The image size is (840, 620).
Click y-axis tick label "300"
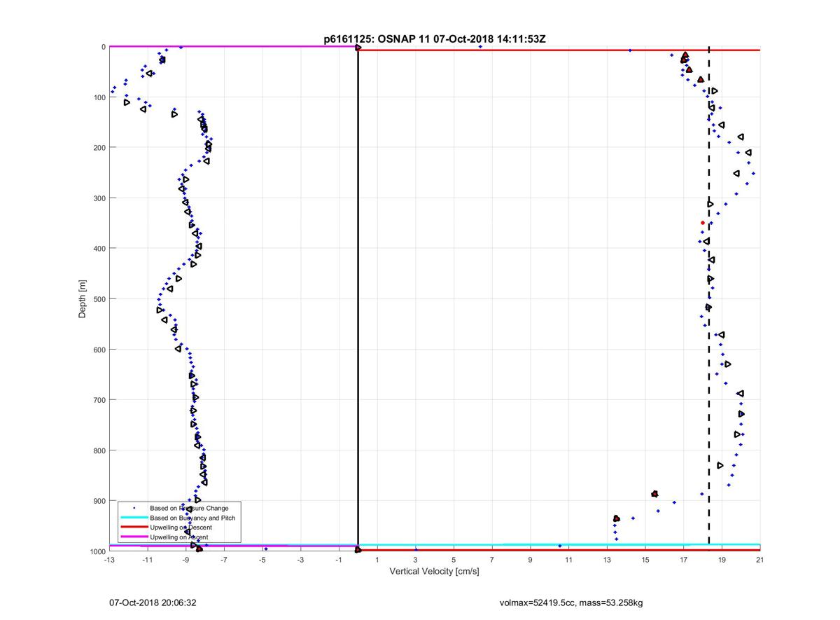(99, 198)
